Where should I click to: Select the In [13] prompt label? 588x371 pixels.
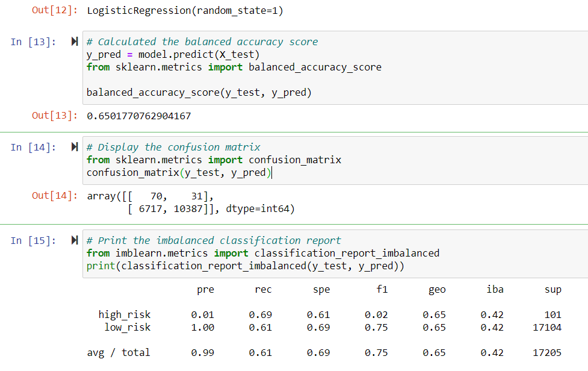coord(33,42)
